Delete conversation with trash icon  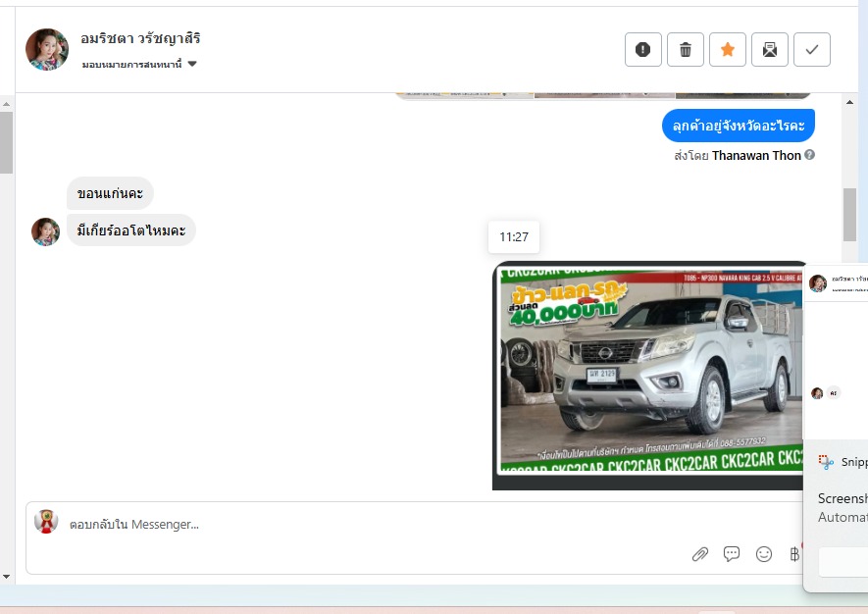pyautogui.click(x=686, y=50)
